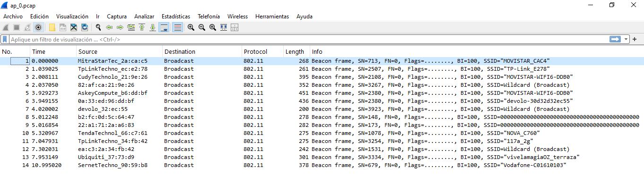Reset packet text to normal size
The image size is (644, 184).
coord(213,27)
